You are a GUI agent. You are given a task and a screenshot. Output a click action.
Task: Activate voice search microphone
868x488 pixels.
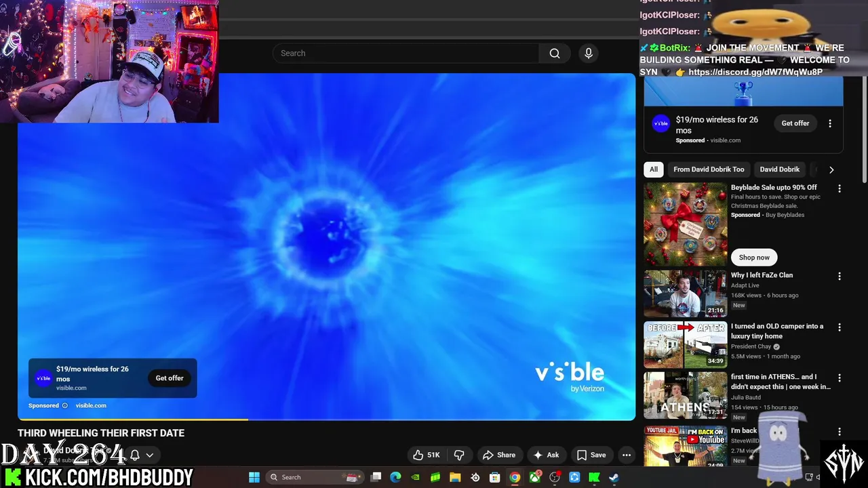[x=589, y=54]
